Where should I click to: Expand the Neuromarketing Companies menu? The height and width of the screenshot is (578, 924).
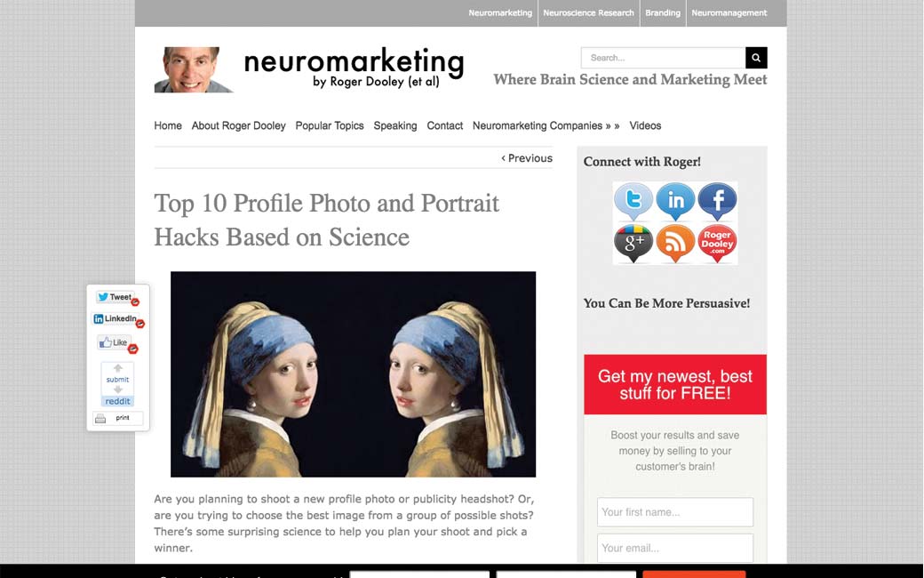coord(546,125)
